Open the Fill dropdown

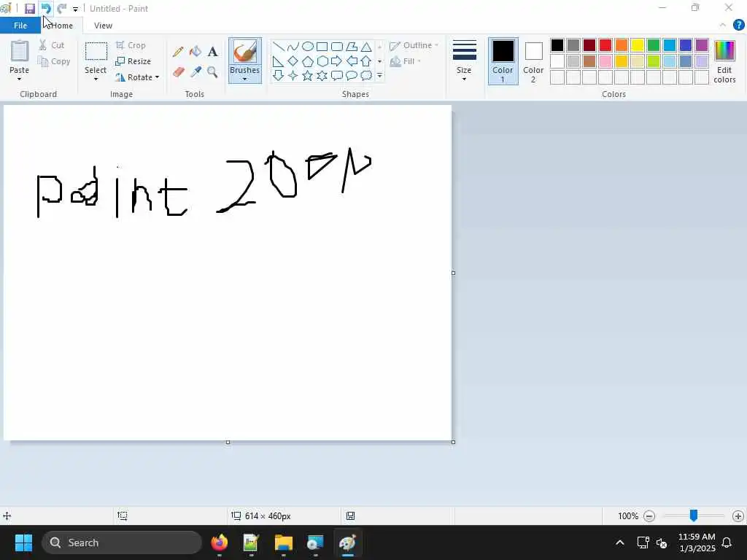406,61
